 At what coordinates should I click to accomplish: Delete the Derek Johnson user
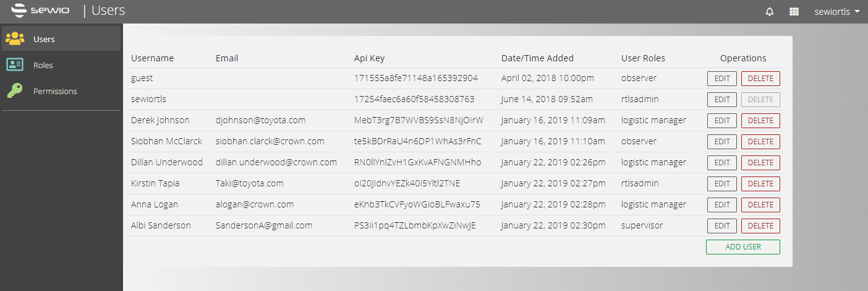pyautogui.click(x=760, y=121)
